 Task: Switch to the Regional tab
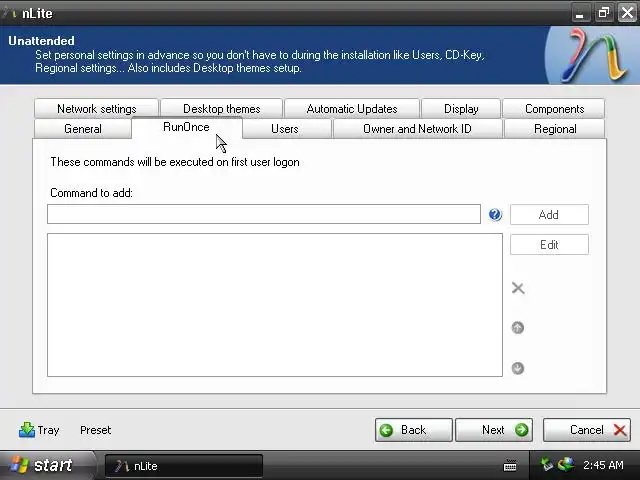[x=555, y=129]
